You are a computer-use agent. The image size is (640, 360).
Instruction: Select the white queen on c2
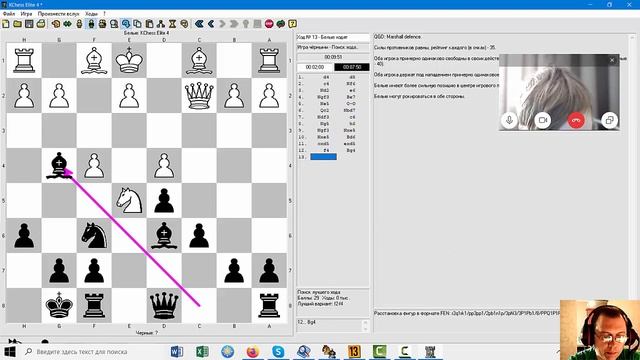click(199, 96)
